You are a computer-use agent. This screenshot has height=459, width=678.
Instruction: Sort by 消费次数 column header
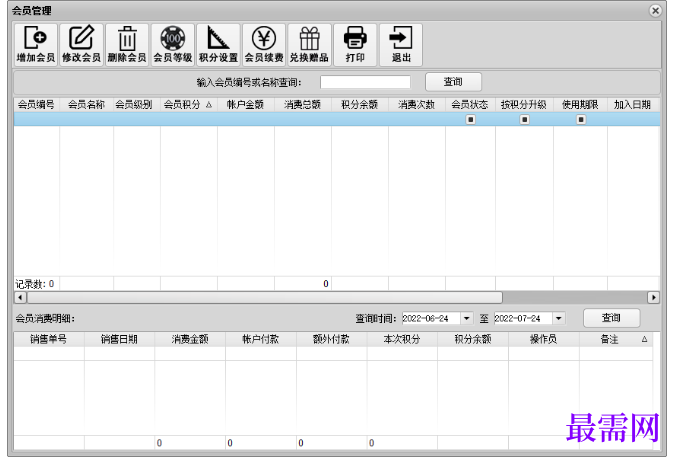point(417,105)
